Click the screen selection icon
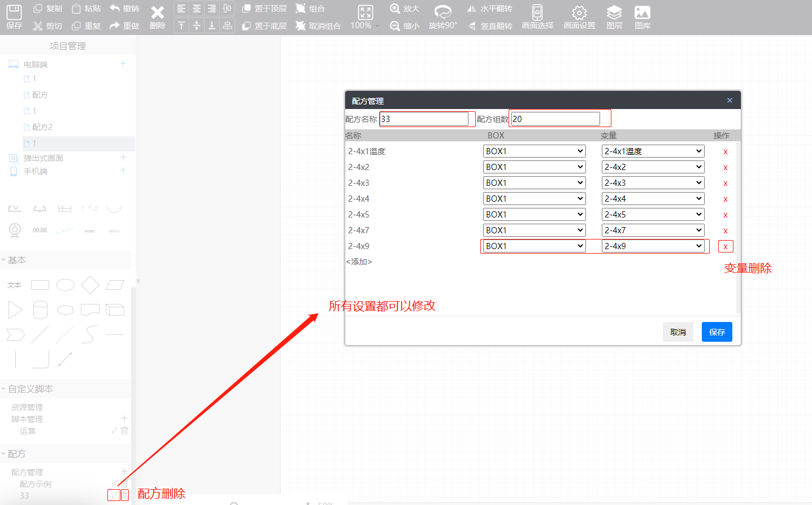The image size is (812, 505). click(x=537, y=12)
